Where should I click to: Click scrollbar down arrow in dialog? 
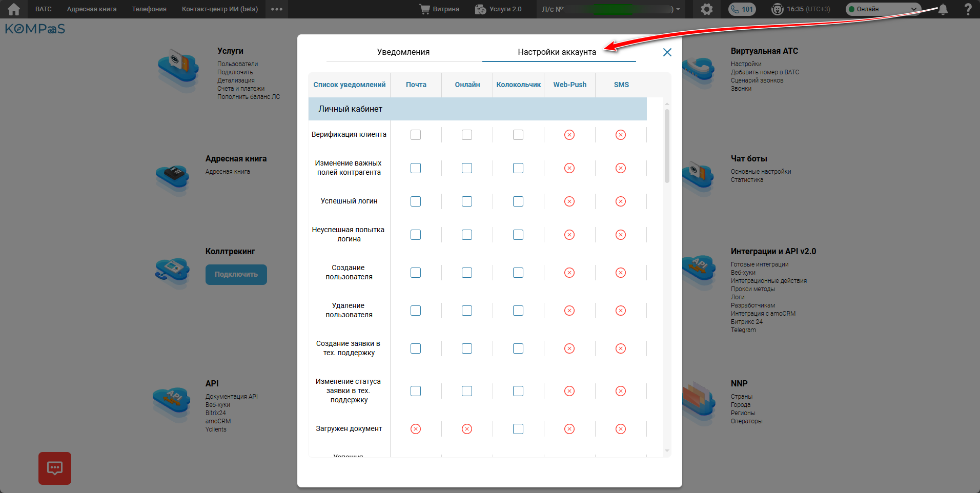pyautogui.click(x=667, y=451)
